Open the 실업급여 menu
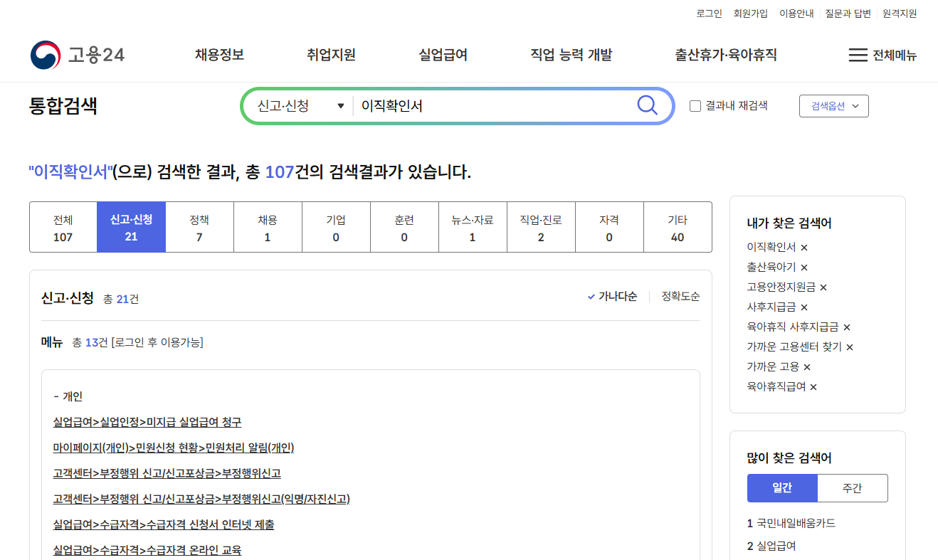The image size is (938, 560). coord(443,55)
